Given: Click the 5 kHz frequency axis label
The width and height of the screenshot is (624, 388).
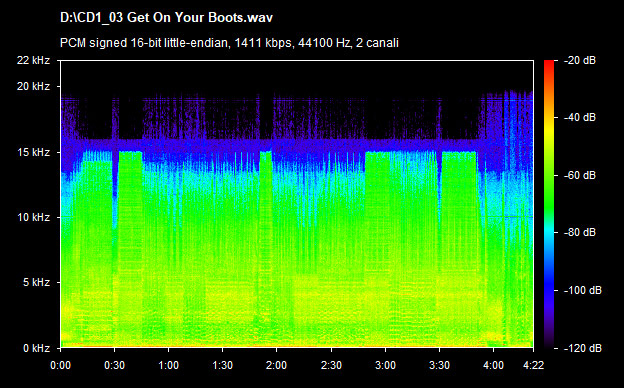Looking at the screenshot, I should 36,283.
